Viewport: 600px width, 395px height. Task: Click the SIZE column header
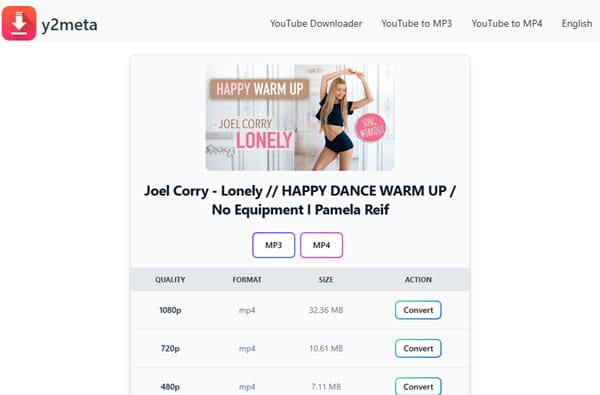pos(326,280)
